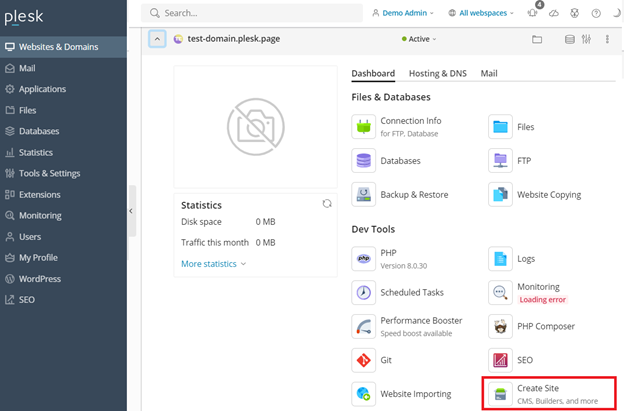Click the Advisor icon in the top bar

click(574, 13)
